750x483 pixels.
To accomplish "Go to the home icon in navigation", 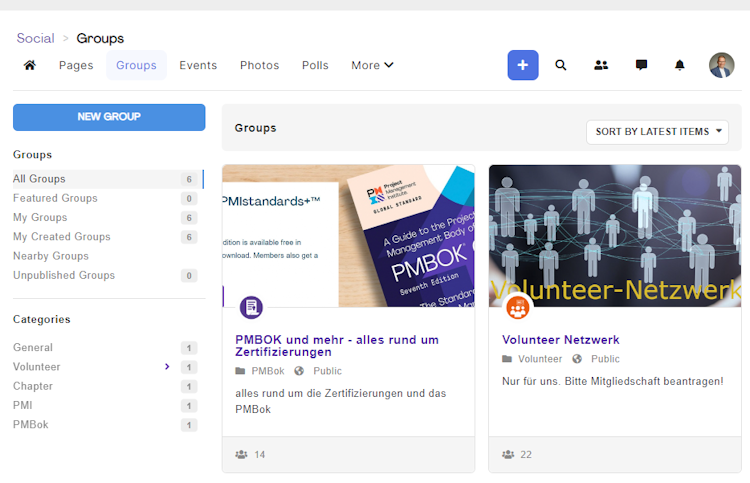I will 30,65.
